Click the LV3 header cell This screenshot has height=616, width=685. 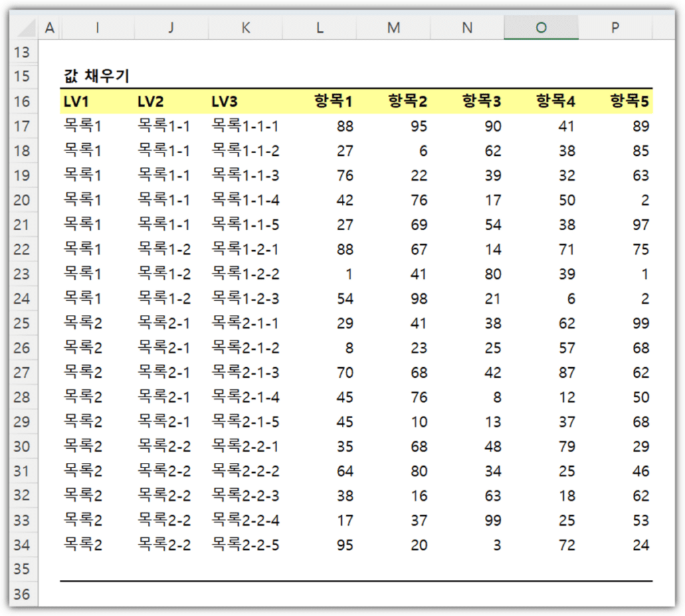point(246,102)
